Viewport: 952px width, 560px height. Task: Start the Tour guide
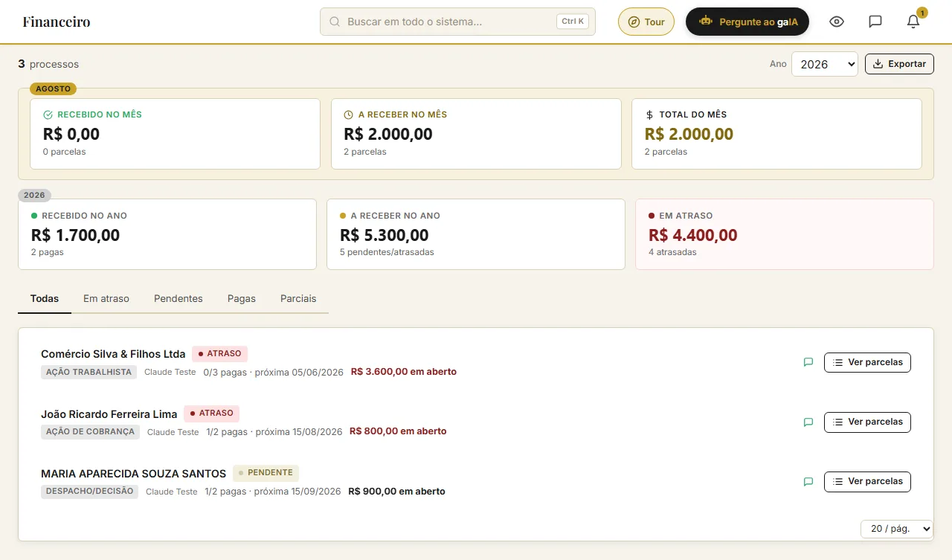tap(646, 22)
